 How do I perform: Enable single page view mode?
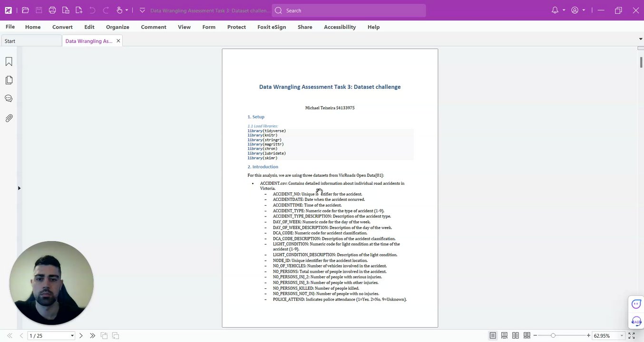pos(493,336)
